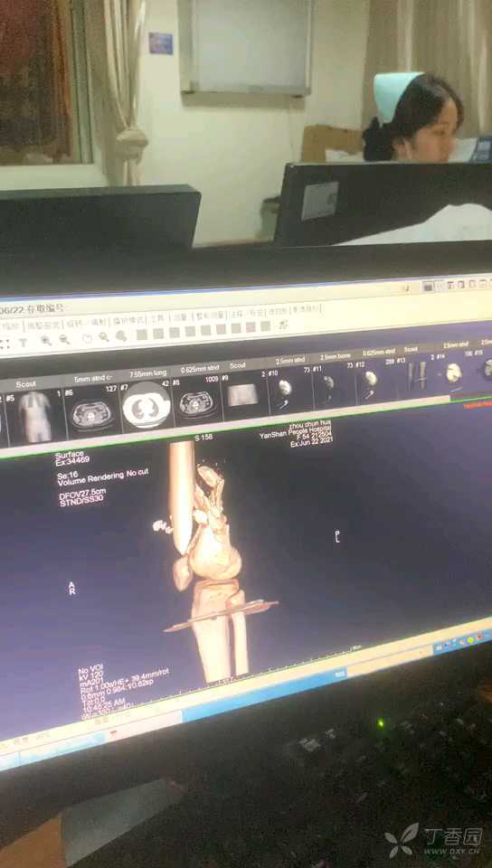Open series #12 0.625mm stnd thumbnail
The width and height of the screenshot is (492, 868).
370,381
